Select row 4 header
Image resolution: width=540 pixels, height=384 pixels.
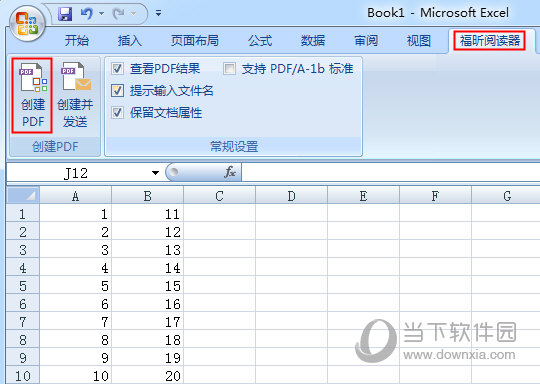(x=23, y=268)
